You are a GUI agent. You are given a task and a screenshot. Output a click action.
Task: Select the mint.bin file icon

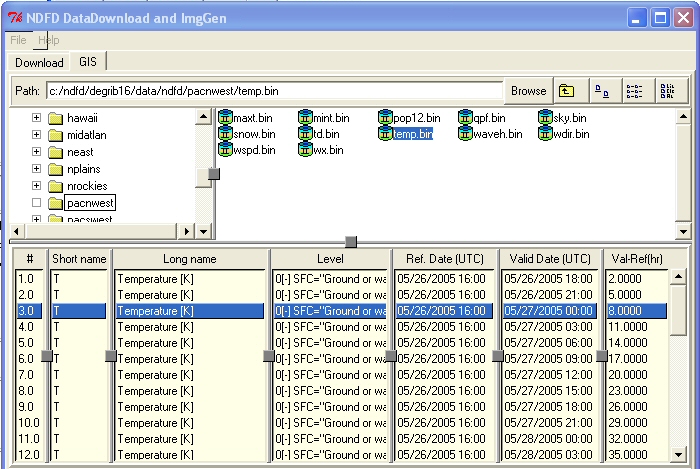[x=305, y=118]
